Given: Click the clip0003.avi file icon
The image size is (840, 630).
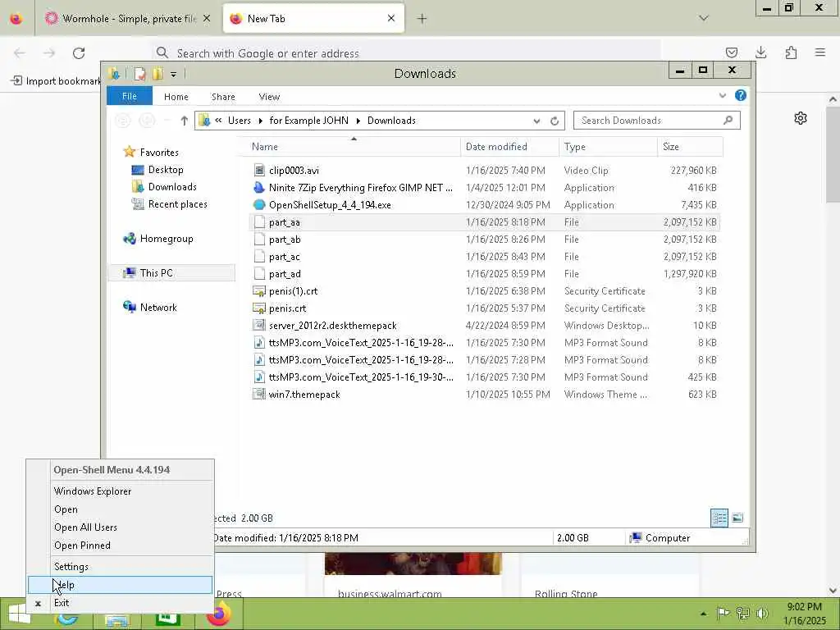Looking at the screenshot, I should 259,171.
